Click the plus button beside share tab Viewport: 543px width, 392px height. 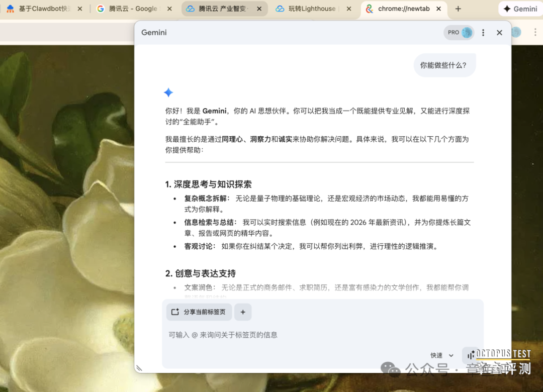[x=243, y=312]
